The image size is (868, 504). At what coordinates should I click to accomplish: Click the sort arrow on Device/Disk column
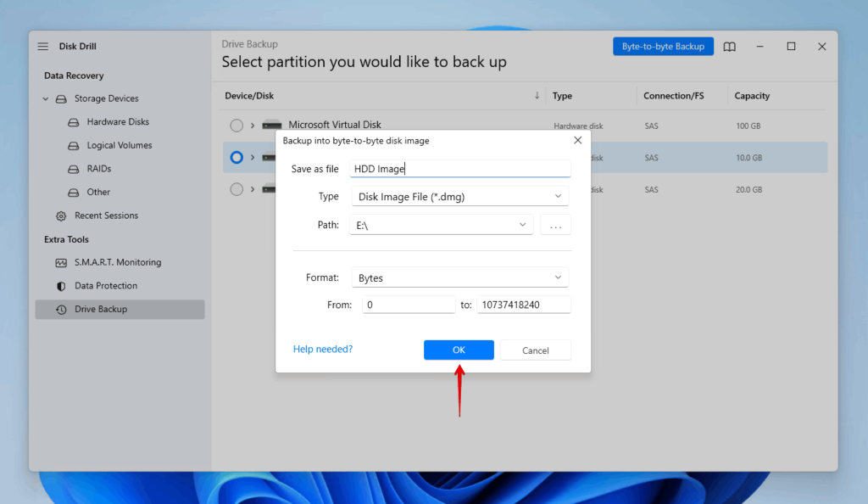tap(537, 96)
